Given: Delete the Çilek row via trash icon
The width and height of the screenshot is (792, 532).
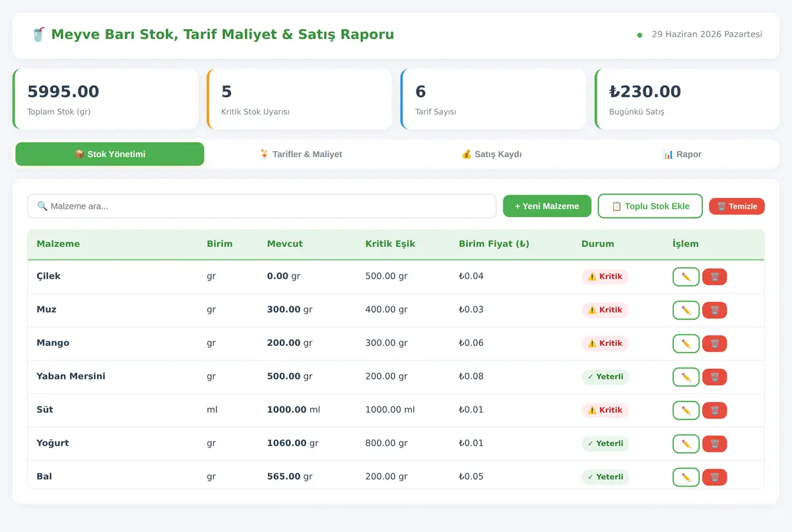Looking at the screenshot, I should [x=715, y=277].
